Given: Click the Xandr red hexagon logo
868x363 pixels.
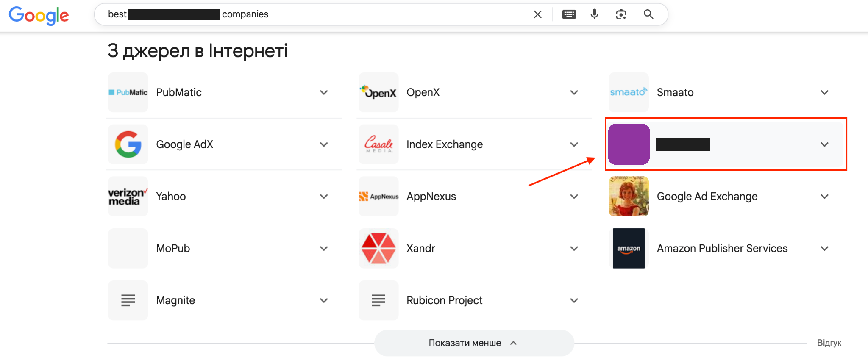Looking at the screenshot, I should click(x=378, y=248).
